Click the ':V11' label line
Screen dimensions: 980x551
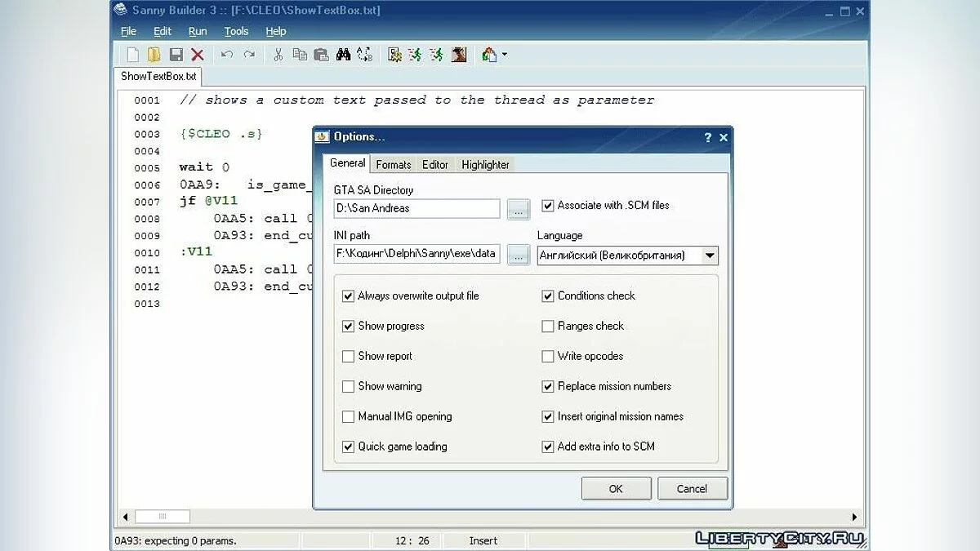click(196, 251)
